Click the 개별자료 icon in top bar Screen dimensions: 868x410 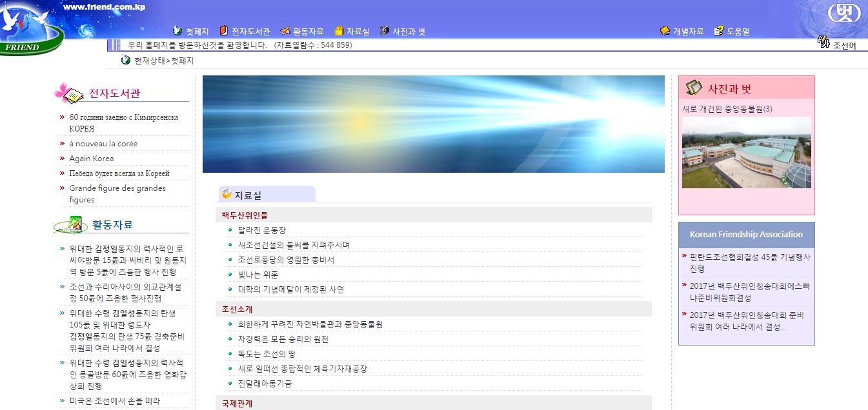pos(665,31)
